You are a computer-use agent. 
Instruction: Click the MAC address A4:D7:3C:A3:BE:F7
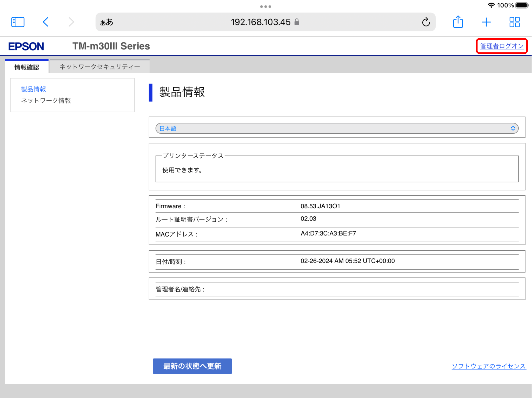[328, 234]
